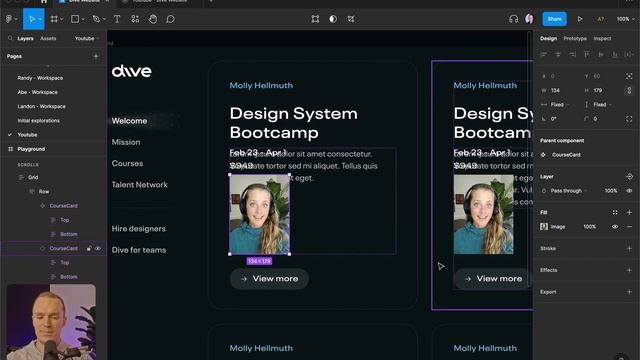Image resolution: width=640 pixels, height=360 pixels.
Task: Open the zoom 100% dropdown
Action: pyautogui.click(x=625, y=19)
